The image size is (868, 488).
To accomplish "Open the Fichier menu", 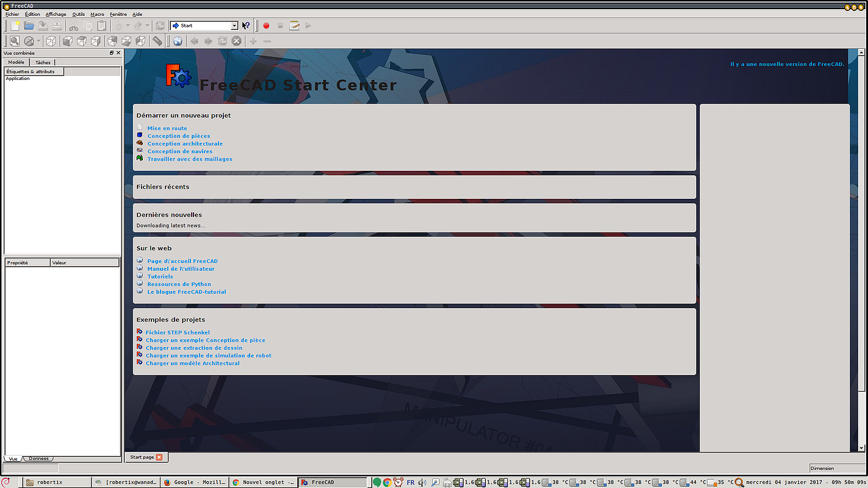I will pos(12,14).
